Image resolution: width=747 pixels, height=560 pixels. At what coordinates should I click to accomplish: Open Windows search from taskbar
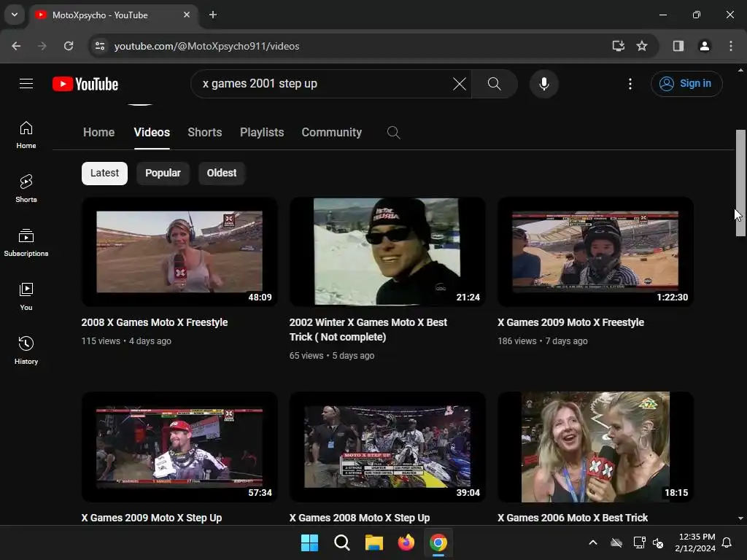(x=341, y=542)
